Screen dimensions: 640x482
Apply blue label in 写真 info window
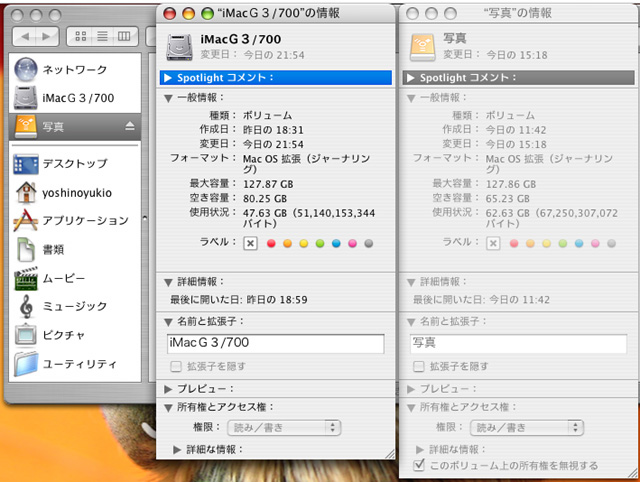tap(579, 244)
